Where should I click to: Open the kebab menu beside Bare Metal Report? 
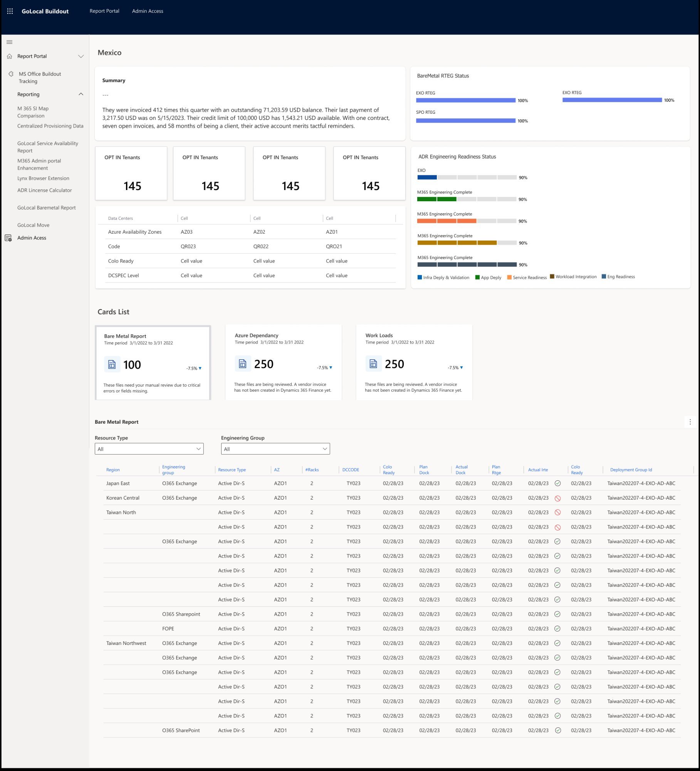click(690, 421)
